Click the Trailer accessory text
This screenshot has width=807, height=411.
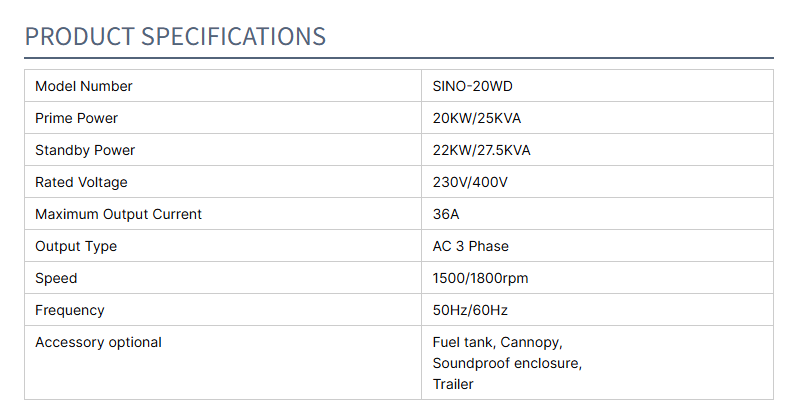pyautogui.click(x=453, y=384)
